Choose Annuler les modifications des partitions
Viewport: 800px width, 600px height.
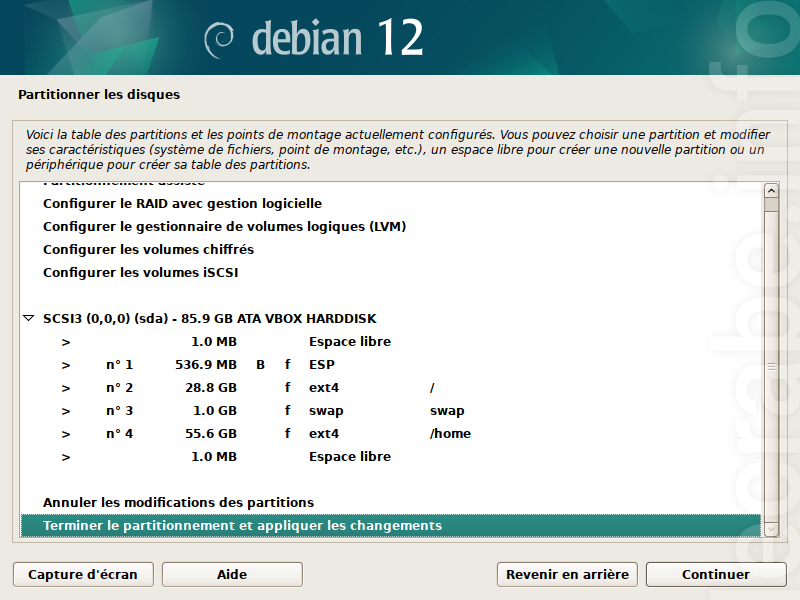[x=391, y=503]
